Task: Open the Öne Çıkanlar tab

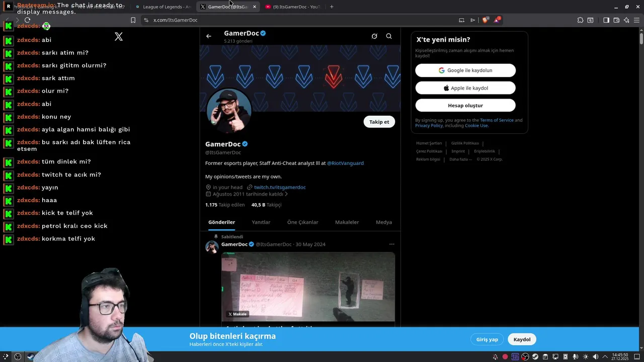Action: [x=303, y=222]
